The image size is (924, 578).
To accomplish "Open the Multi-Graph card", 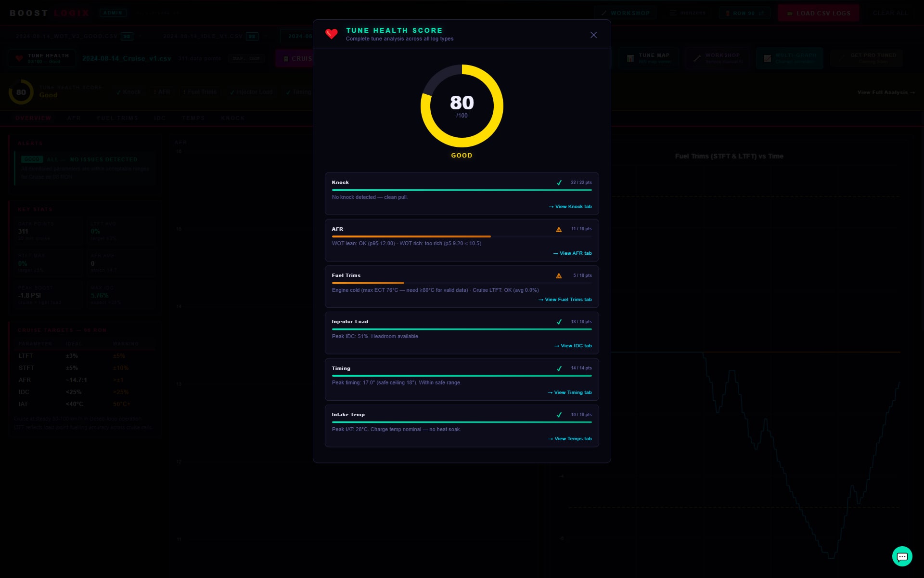I will pyautogui.click(x=790, y=58).
